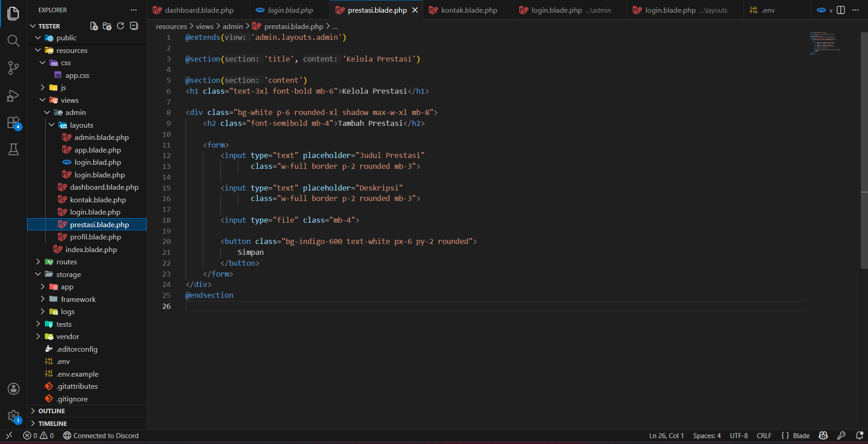
Task: Open the Source Control view
Action: [13, 68]
